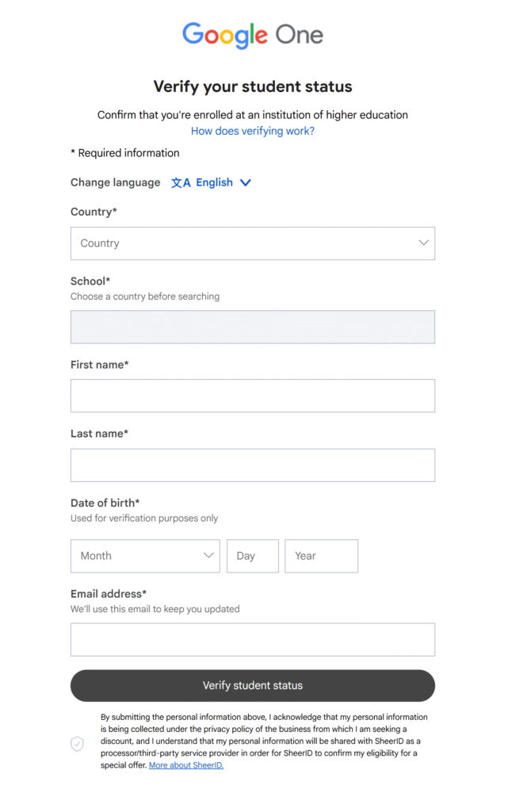The width and height of the screenshot is (508, 812).
Task: Click the Change language label
Action: (115, 182)
